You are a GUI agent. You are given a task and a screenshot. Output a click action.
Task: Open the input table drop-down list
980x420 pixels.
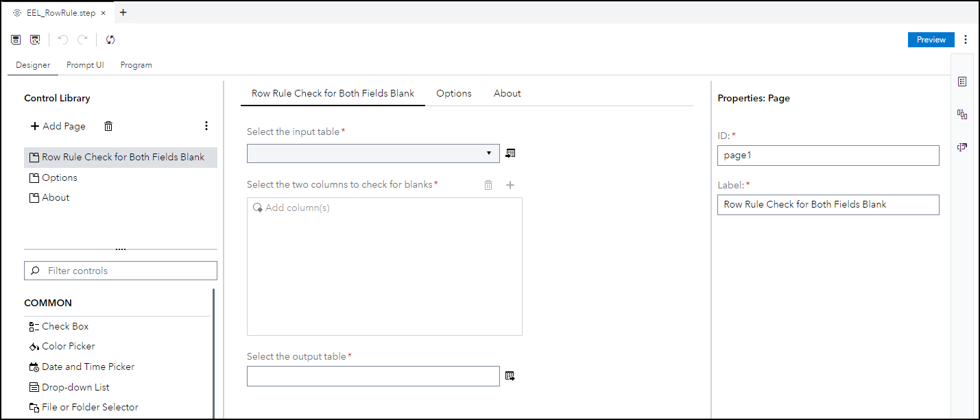pyautogui.click(x=489, y=153)
